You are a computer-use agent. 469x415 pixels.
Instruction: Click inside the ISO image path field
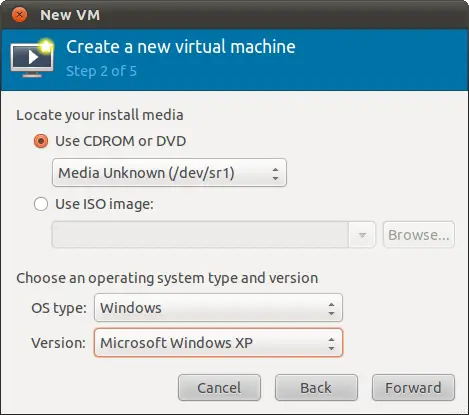pos(200,235)
